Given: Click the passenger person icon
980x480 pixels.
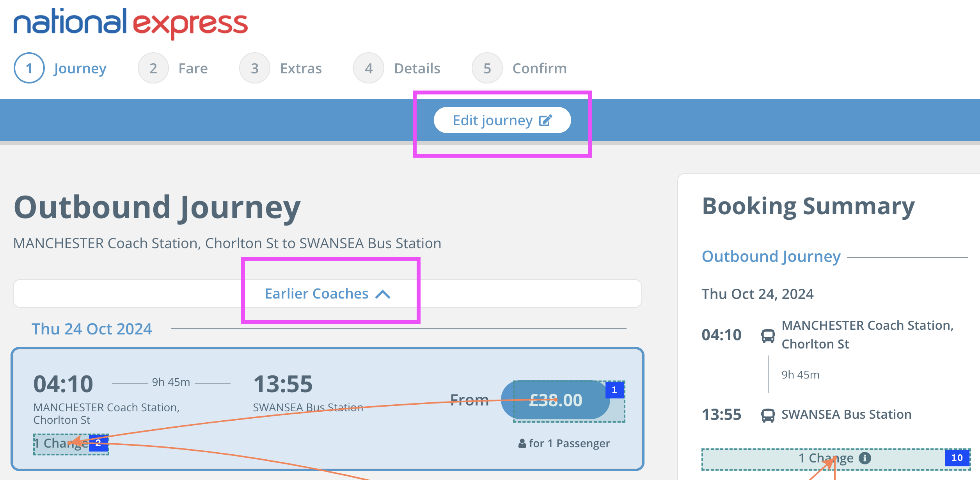Looking at the screenshot, I should (522, 443).
